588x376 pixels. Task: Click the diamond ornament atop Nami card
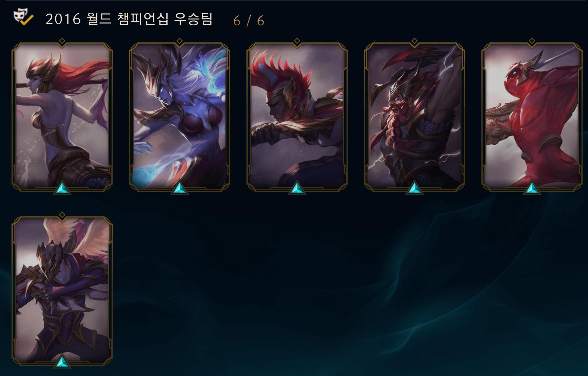click(x=62, y=41)
